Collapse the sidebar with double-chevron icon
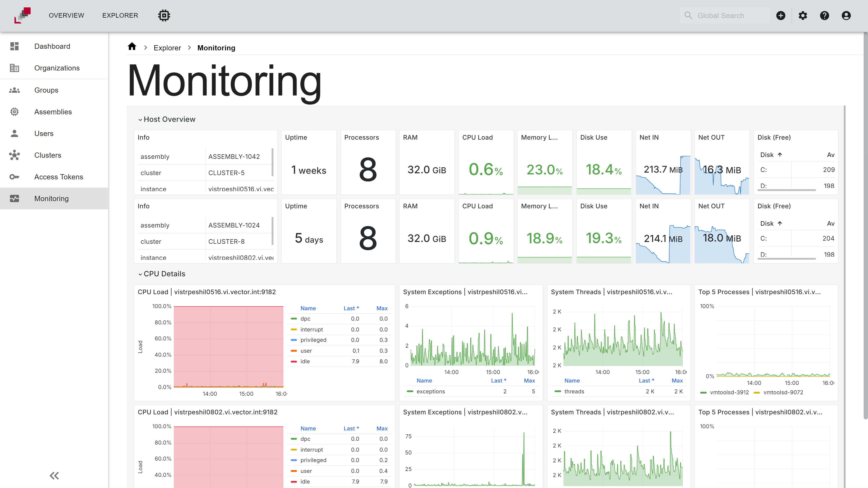Viewport: 868px width, 488px height. [54, 476]
